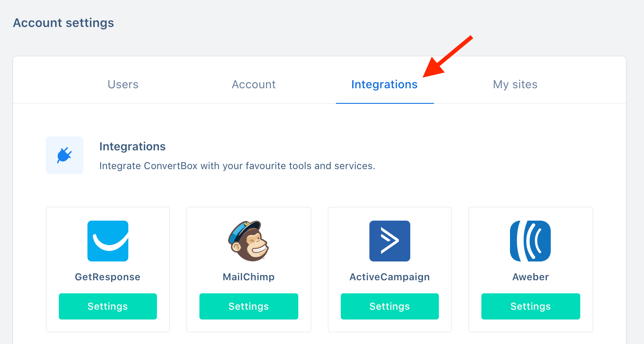Click the Aweber logo icon
The image size is (644, 344).
point(530,241)
